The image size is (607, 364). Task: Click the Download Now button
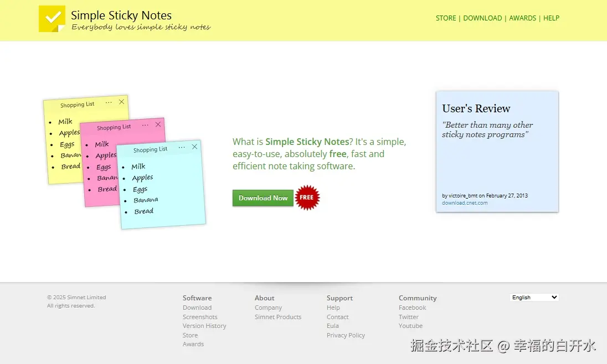tap(263, 197)
